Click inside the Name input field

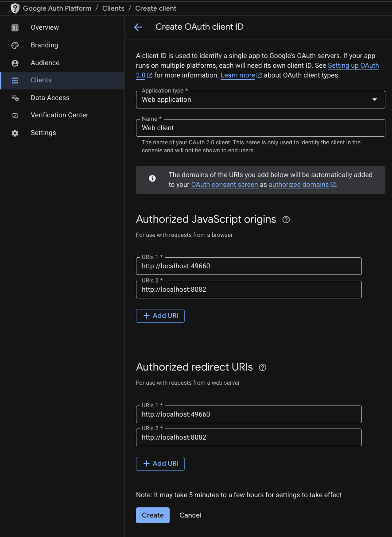[260, 128]
